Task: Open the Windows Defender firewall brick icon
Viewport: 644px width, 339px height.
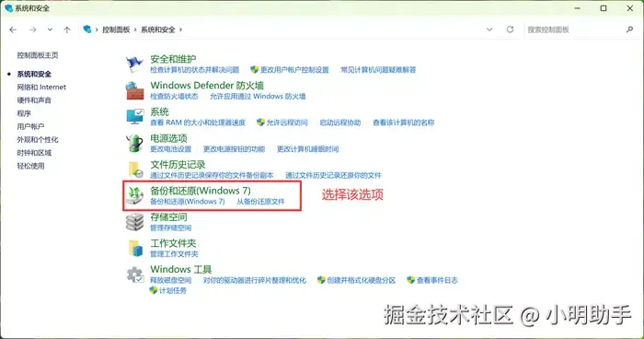Action: (x=134, y=90)
